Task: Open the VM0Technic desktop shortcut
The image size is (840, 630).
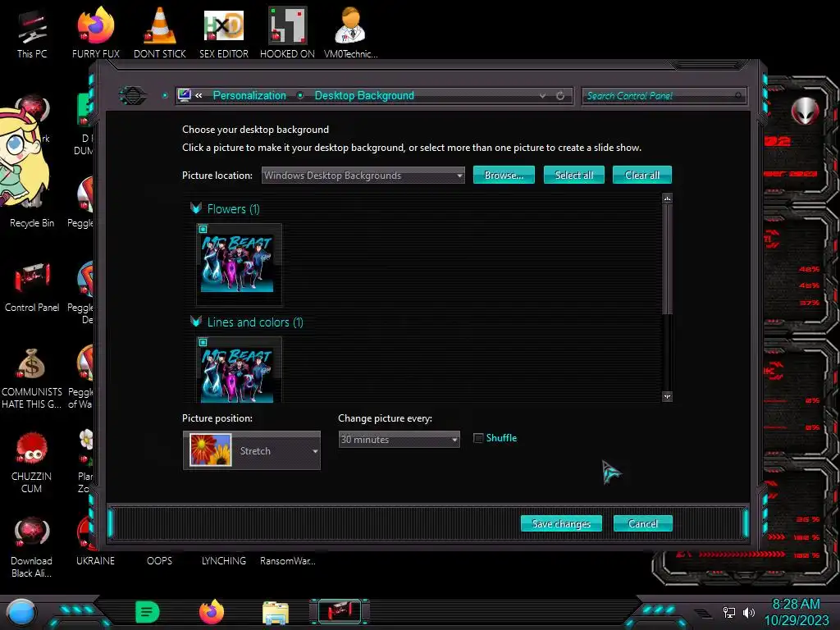Action: [x=351, y=33]
